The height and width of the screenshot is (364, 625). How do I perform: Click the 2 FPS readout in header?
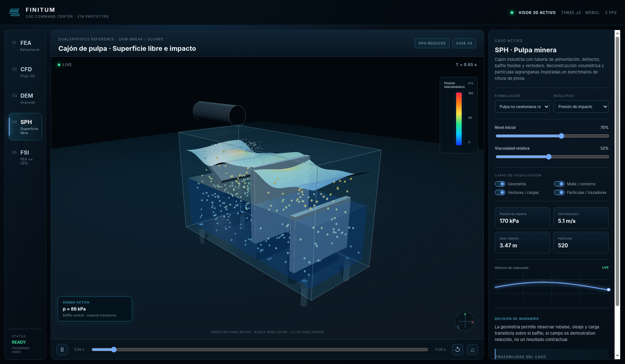pyautogui.click(x=611, y=12)
